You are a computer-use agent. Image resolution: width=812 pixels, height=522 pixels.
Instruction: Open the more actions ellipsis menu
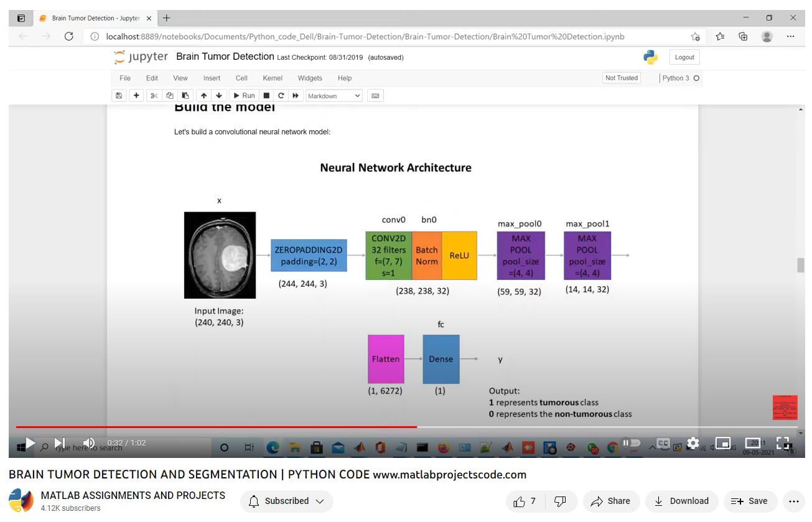793,501
